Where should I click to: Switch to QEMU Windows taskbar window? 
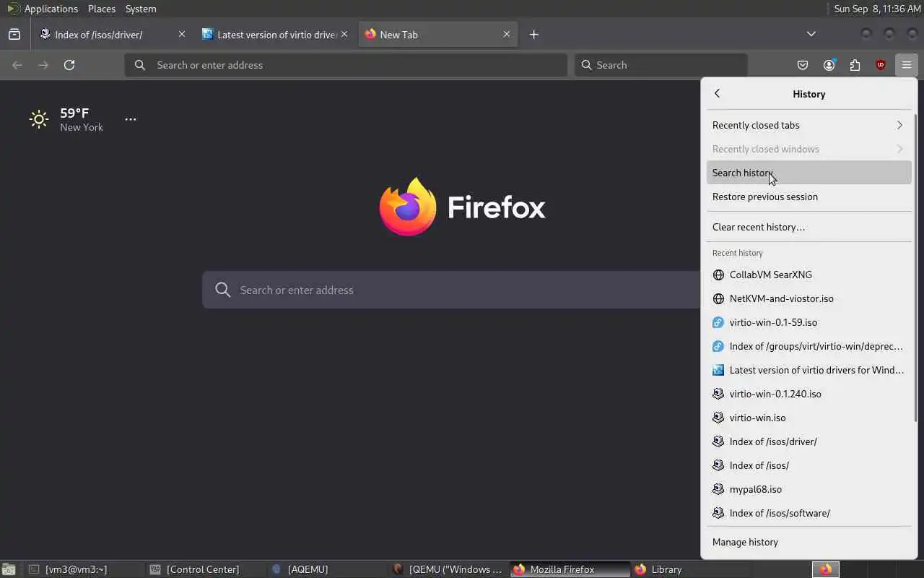448,569
